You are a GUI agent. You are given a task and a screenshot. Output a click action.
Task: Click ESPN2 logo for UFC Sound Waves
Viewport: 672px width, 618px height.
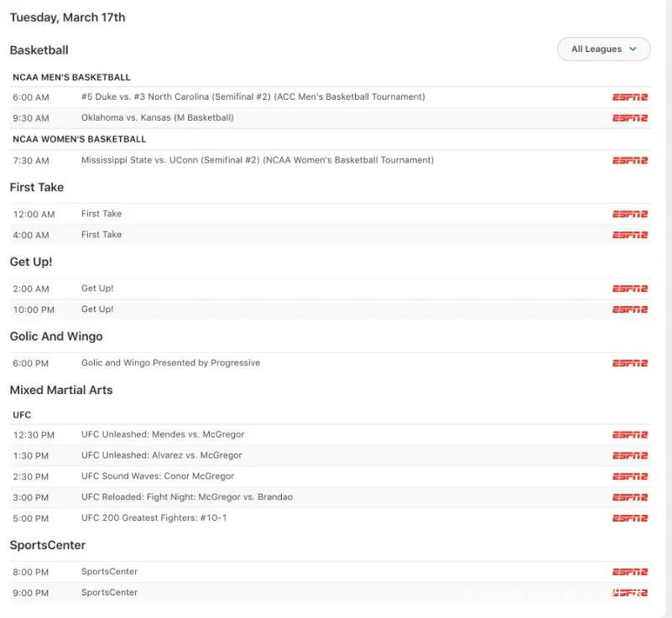coord(630,476)
